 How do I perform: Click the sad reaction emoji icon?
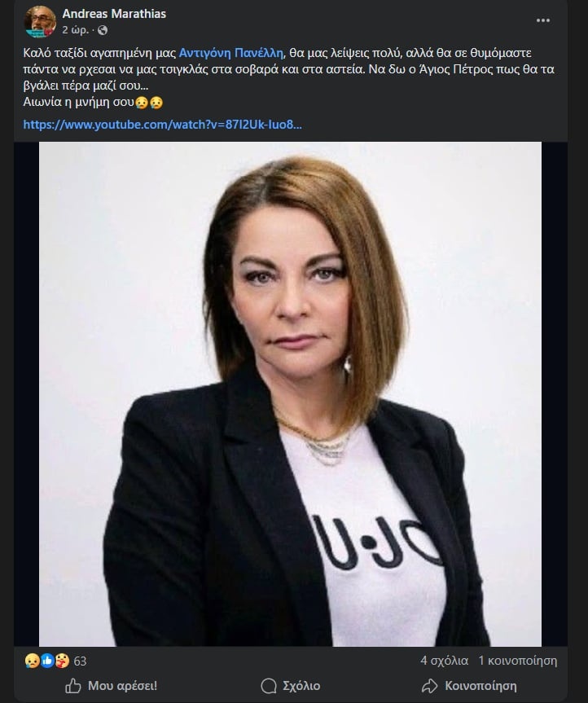[33, 661]
